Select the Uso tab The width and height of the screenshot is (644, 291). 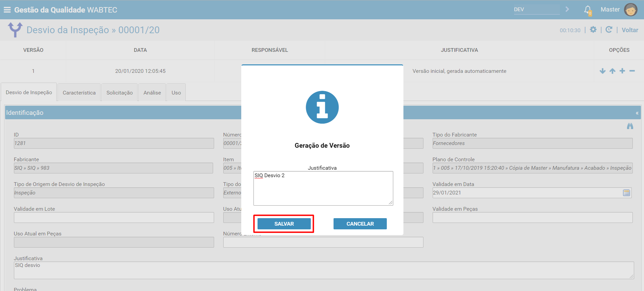tap(176, 92)
